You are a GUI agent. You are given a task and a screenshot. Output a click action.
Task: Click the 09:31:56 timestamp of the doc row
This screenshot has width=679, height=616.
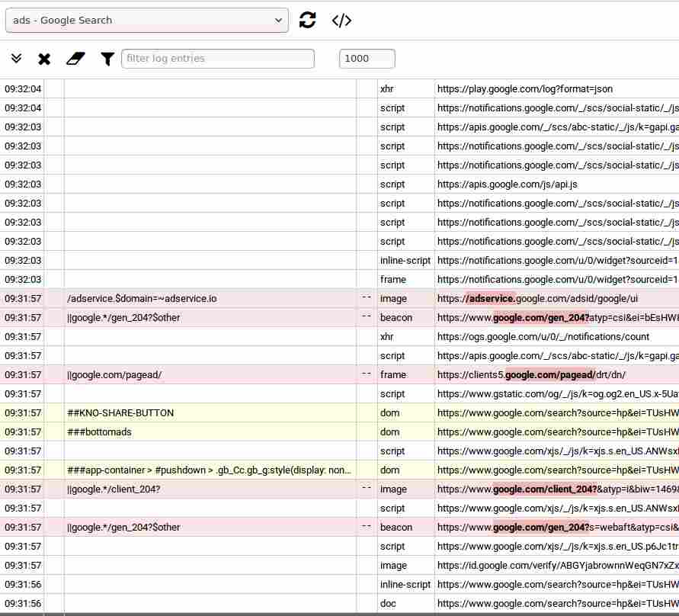[23, 604]
